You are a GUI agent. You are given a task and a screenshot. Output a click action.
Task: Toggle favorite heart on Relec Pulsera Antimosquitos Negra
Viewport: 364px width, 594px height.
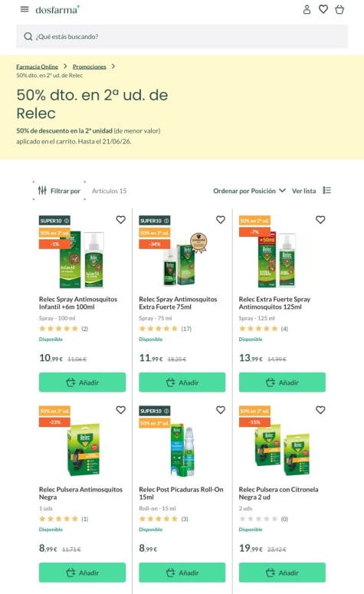pos(121,410)
